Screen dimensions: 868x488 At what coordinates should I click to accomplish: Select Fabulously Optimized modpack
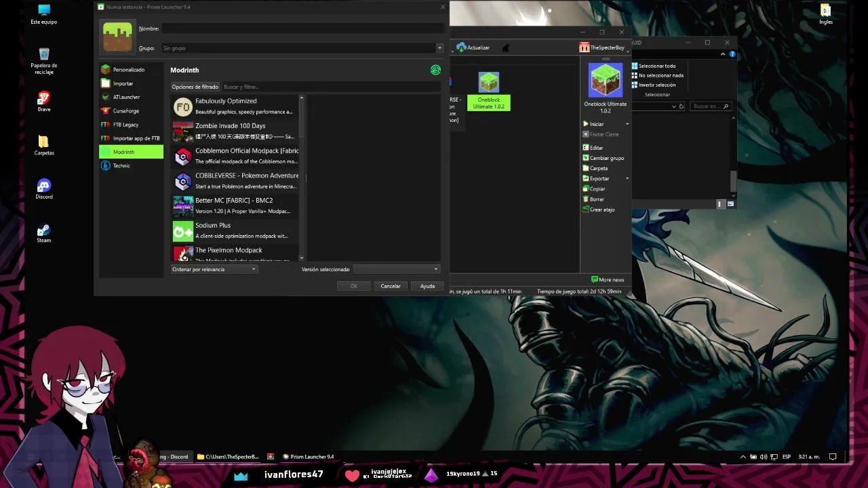point(235,106)
